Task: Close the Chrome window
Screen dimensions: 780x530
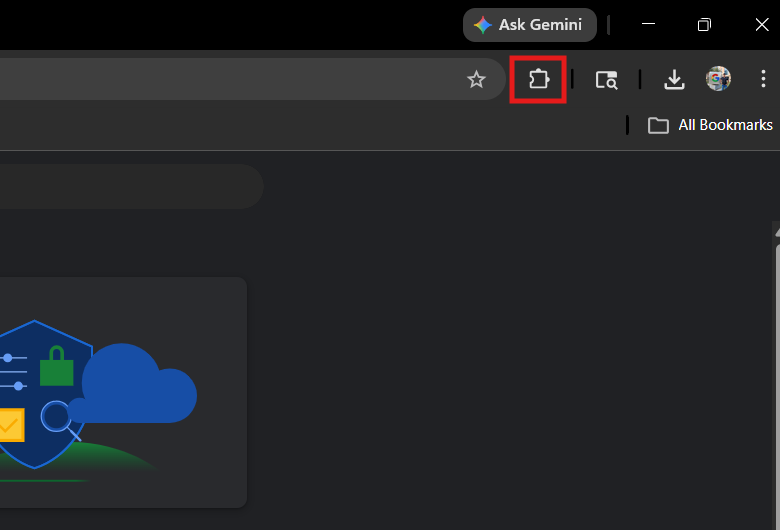Action: (x=762, y=24)
